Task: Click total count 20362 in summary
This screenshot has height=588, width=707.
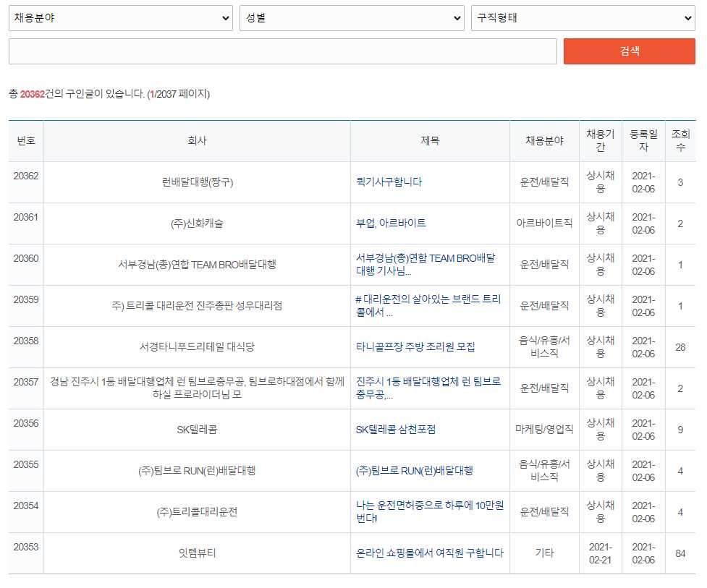Action: 32,94
